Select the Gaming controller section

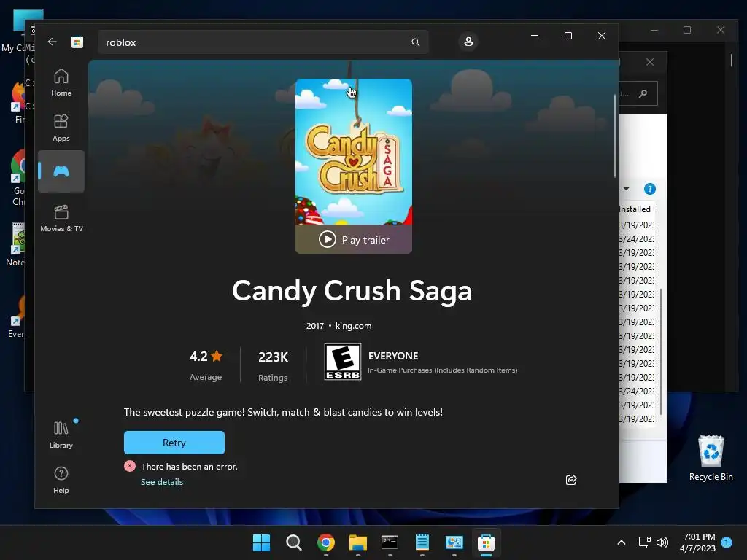[61, 171]
